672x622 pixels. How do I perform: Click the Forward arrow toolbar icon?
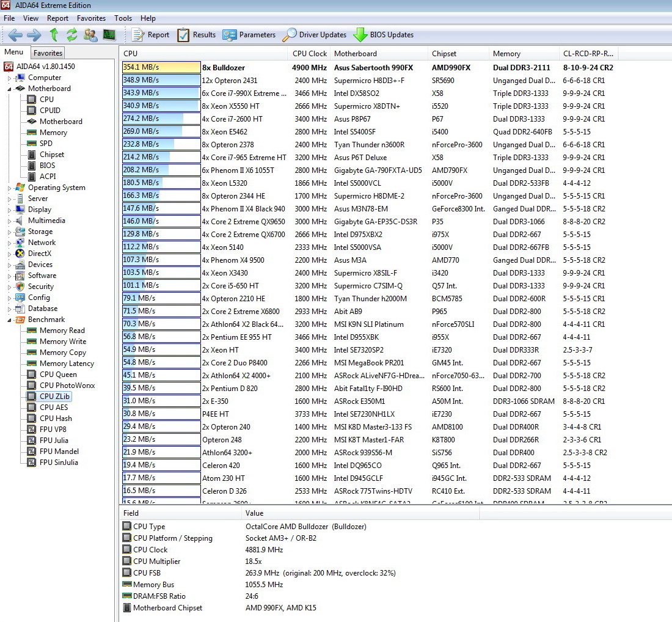coord(34,35)
